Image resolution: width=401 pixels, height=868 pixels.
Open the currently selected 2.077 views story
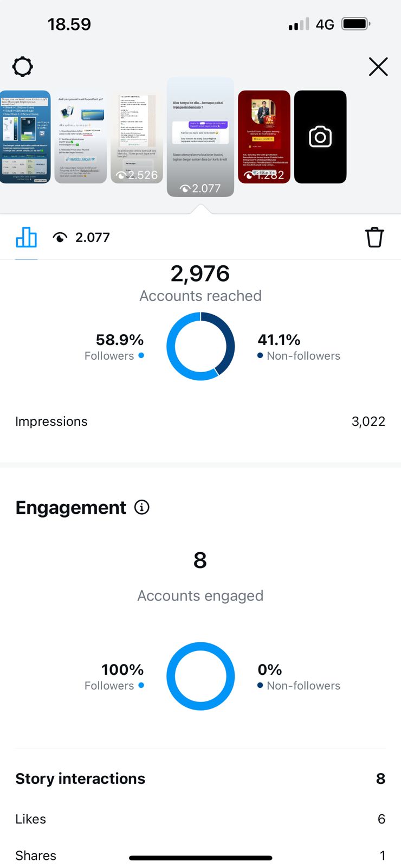[x=200, y=137]
